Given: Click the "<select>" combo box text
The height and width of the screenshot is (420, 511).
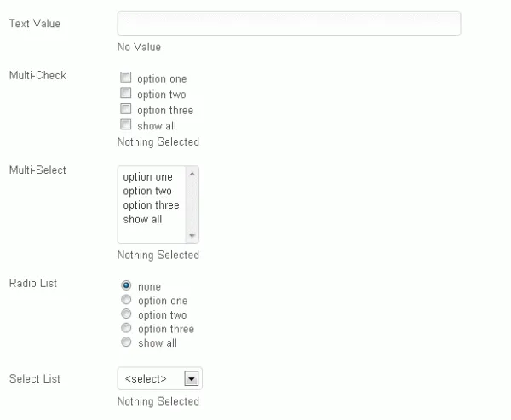Looking at the screenshot, I should pyautogui.click(x=146, y=379).
